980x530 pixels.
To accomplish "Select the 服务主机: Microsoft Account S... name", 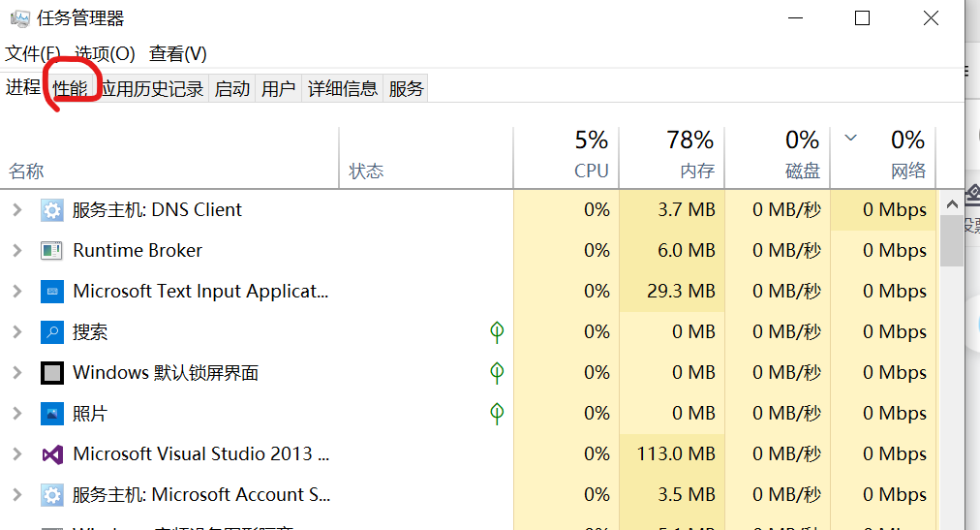I will (201, 495).
